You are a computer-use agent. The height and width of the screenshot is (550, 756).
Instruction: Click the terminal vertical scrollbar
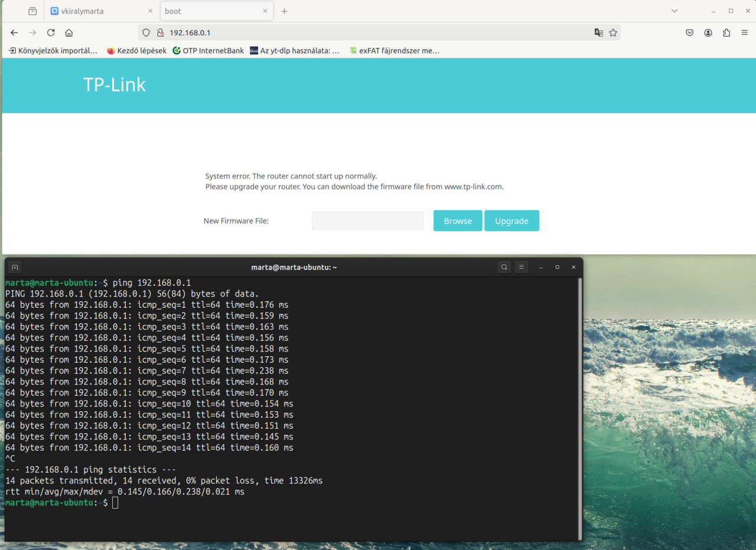tap(580, 409)
